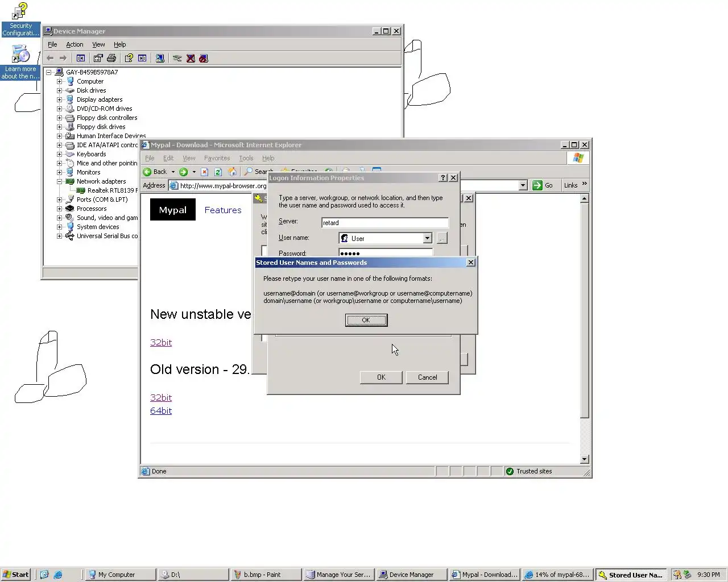Click the Mypal logo on the web page
This screenshot has height=582, width=728.
pyautogui.click(x=173, y=210)
